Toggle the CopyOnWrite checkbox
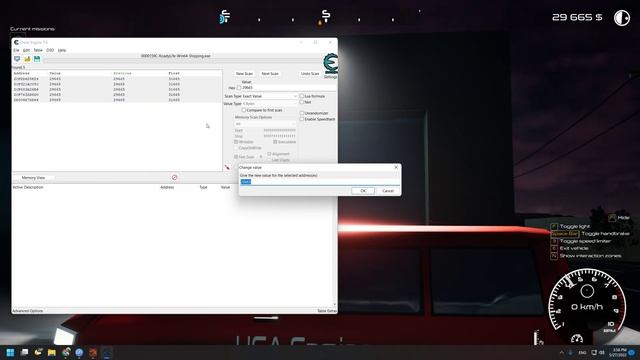Image resolution: width=640 pixels, height=360 pixels. pos(236,148)
